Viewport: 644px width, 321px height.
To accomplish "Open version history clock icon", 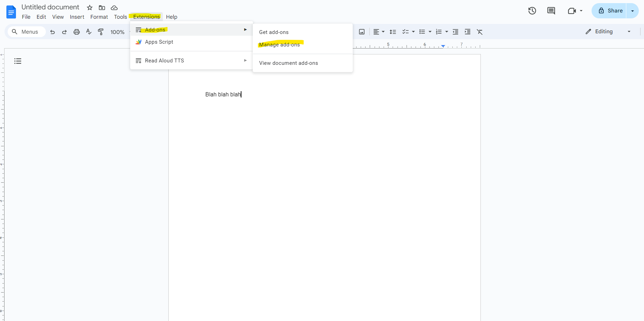I will (x=532, y=11).
